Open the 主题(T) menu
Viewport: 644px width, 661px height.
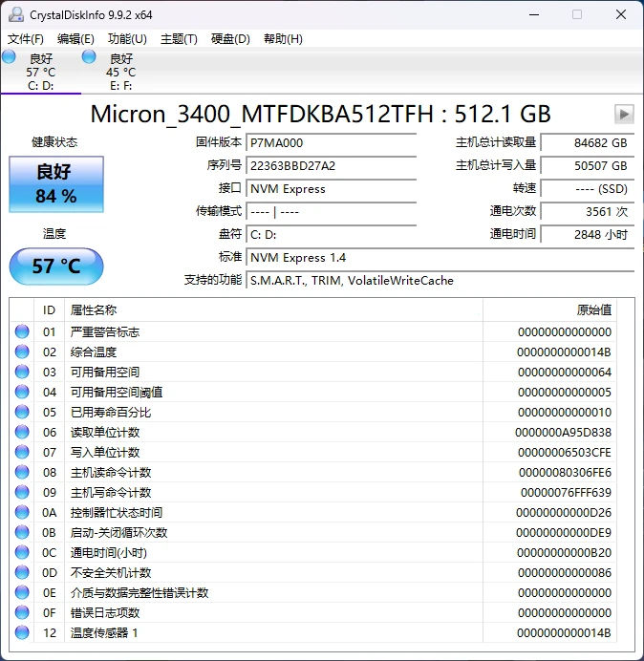(179, 39)
